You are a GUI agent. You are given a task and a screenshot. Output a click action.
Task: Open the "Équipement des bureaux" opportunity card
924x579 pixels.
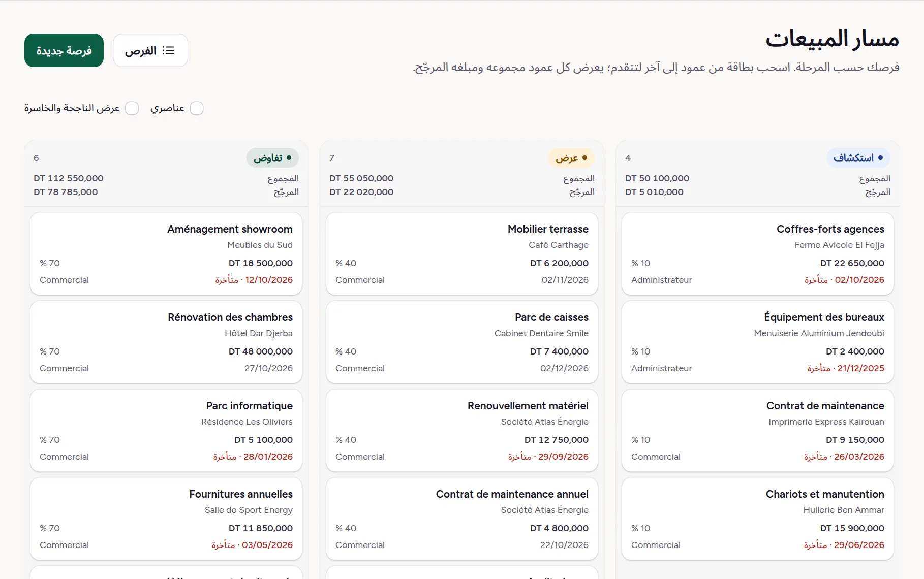point(758,342)
